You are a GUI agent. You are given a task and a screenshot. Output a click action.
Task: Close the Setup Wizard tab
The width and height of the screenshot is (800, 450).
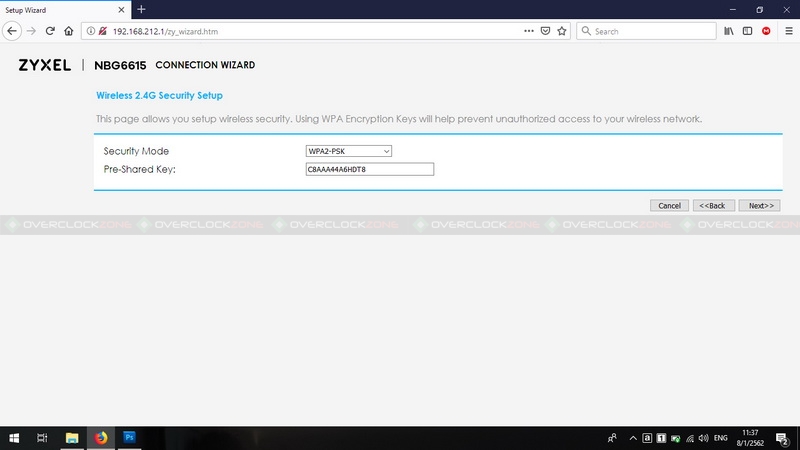click(x=121, y=10)
